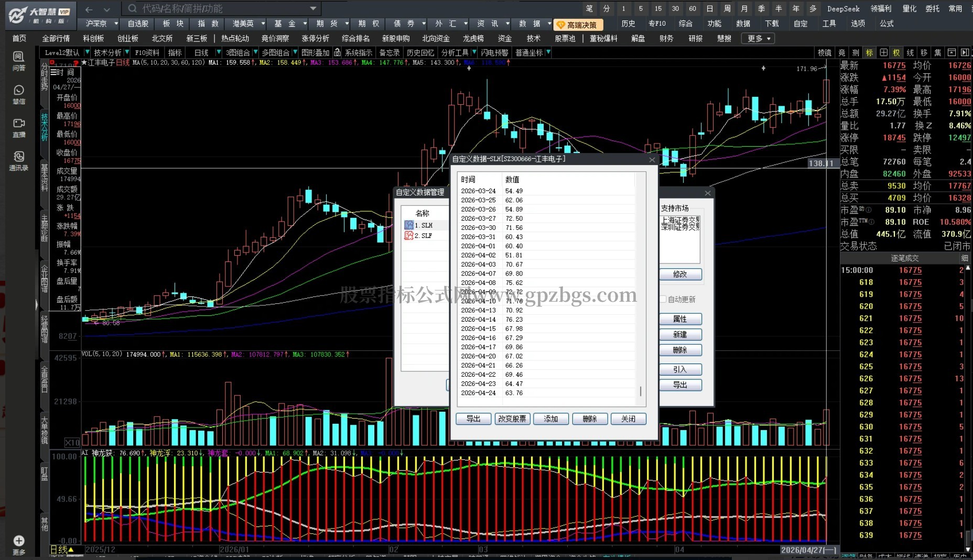
Task: Switch to the F10资料 tab
Action: [x=147, y=52]
